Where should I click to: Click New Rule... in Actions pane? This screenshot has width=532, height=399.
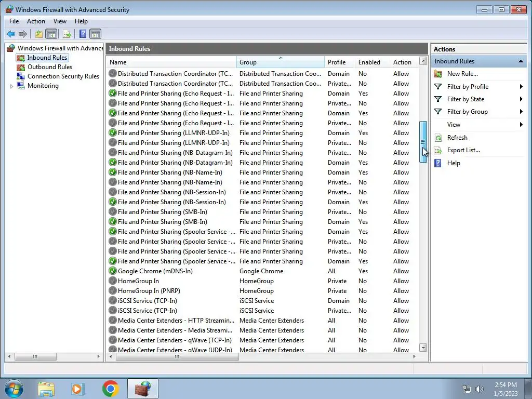click(x=462, y=74)
